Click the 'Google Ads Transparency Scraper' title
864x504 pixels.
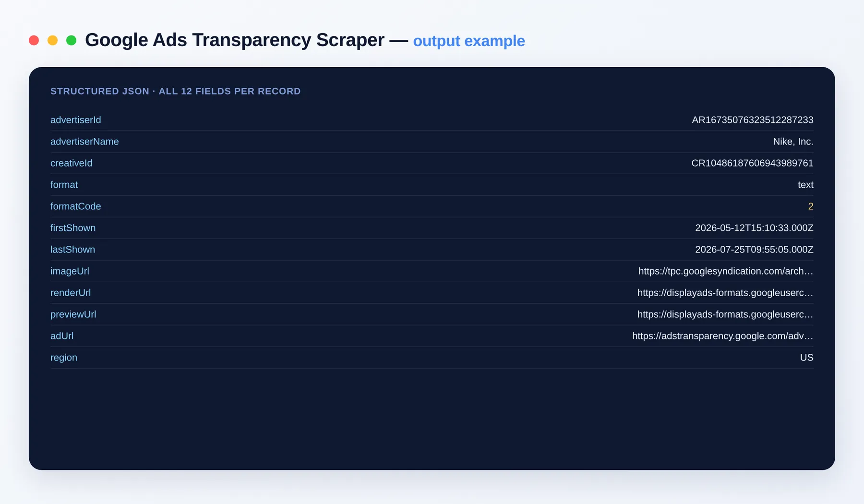[x=235, y=40]
